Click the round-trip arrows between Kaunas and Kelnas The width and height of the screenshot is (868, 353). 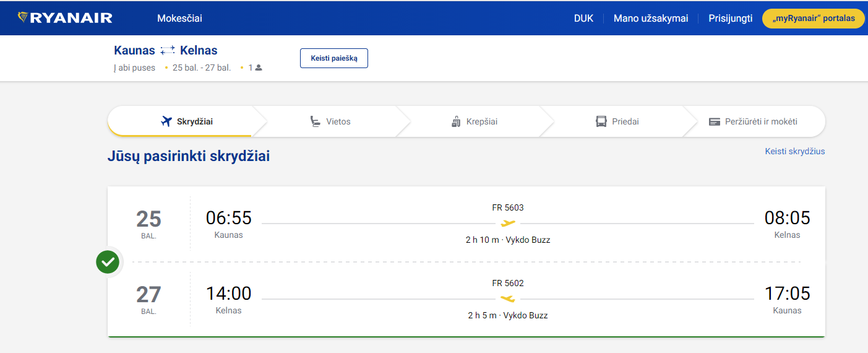(168, 51)
